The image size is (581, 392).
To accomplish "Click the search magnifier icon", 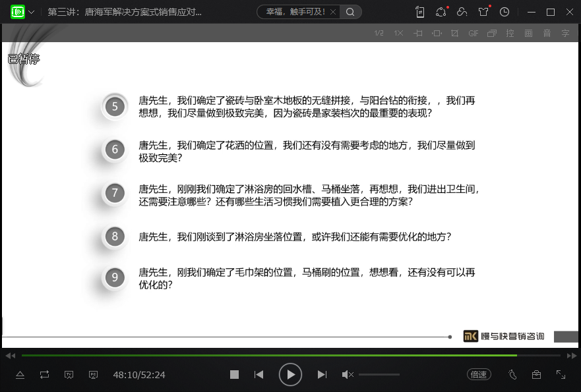I will pos(350,12).
